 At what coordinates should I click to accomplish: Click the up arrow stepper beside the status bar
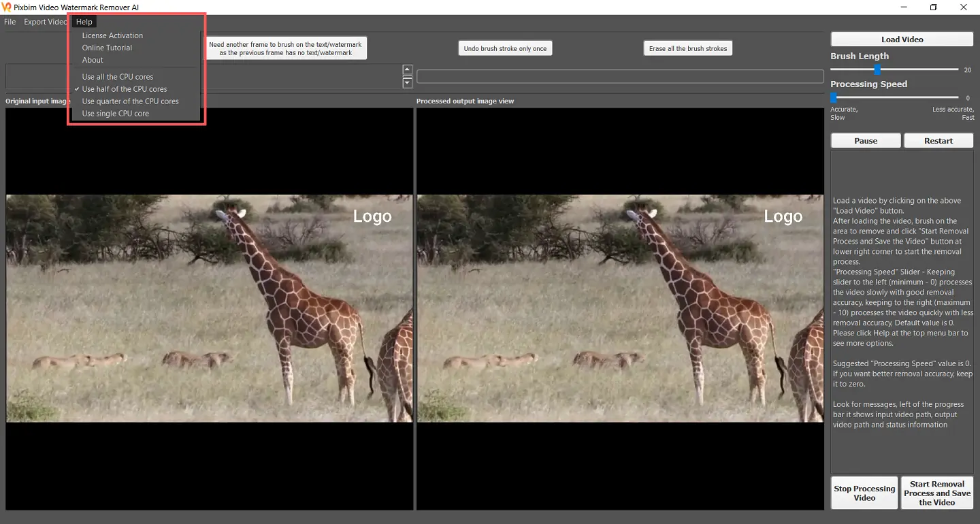tap(407, 69)
